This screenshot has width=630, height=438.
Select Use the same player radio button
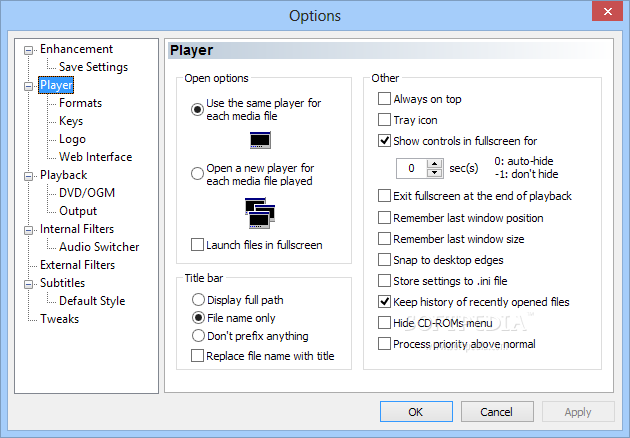(197, 109)
